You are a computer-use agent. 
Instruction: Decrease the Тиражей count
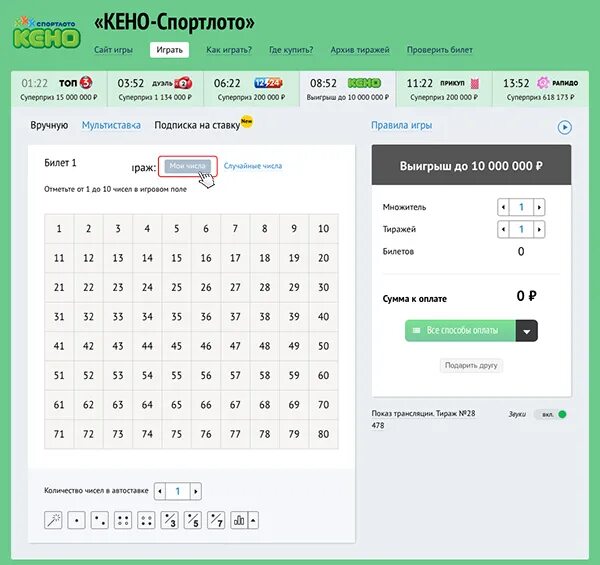click(x=503, y=230)
